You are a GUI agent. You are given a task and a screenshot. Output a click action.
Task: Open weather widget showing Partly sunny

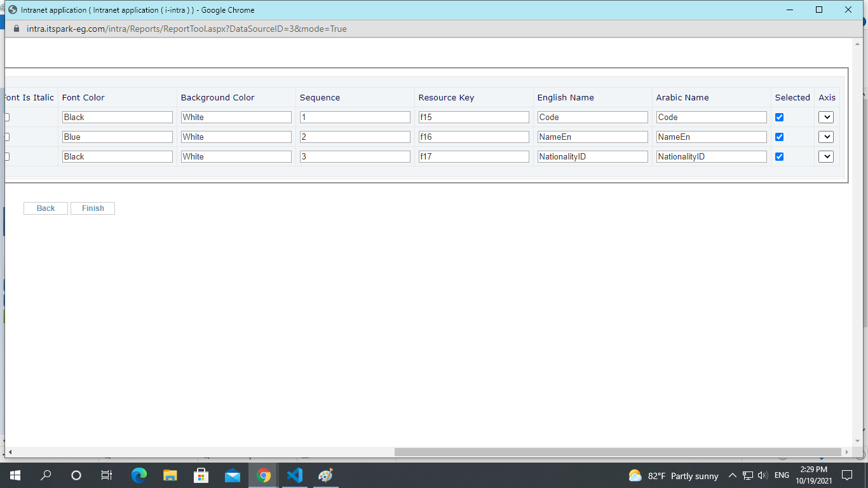coord(673,476)
